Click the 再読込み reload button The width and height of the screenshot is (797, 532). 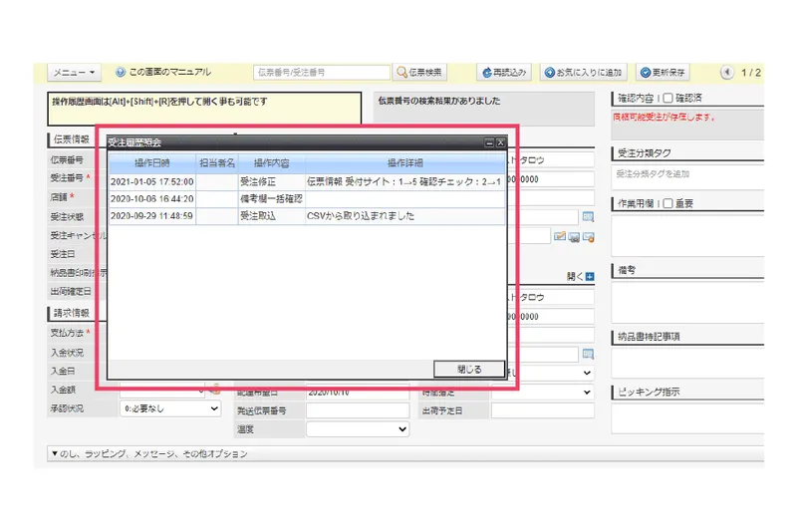tap(504, 72)
